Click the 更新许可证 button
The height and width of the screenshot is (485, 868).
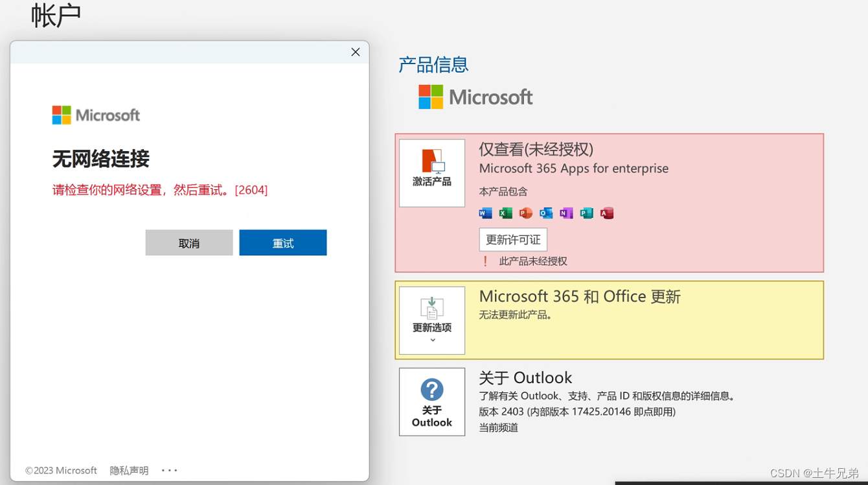click(x=513, y=240)
